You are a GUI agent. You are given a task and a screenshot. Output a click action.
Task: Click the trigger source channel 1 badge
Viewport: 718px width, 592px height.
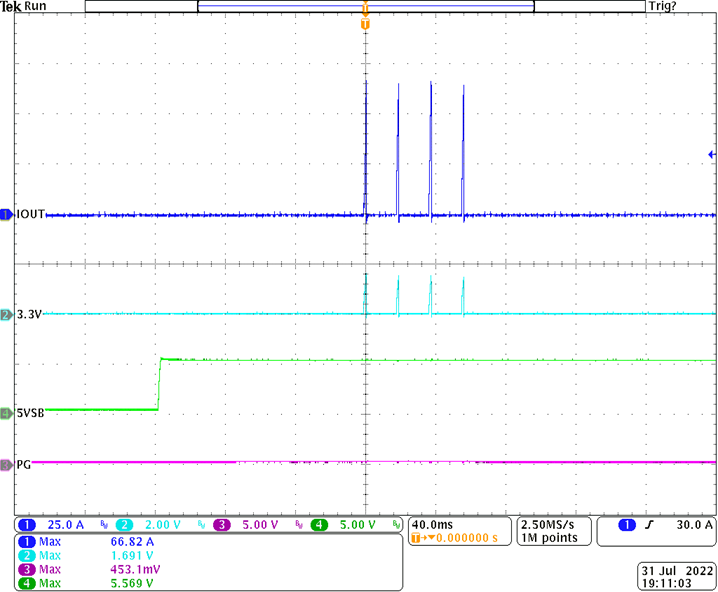pos(627,525)
